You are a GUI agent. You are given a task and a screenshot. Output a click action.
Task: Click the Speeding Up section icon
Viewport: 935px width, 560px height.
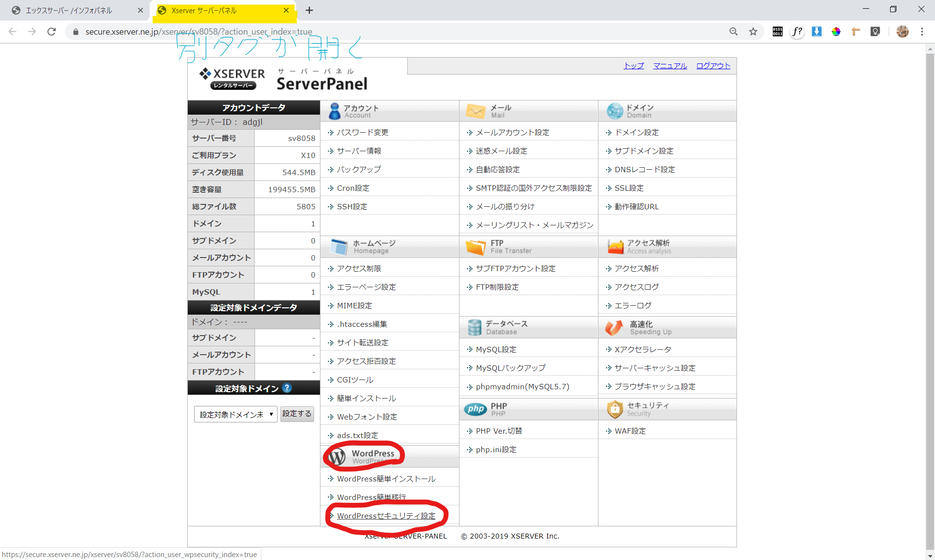coord(615,328)
